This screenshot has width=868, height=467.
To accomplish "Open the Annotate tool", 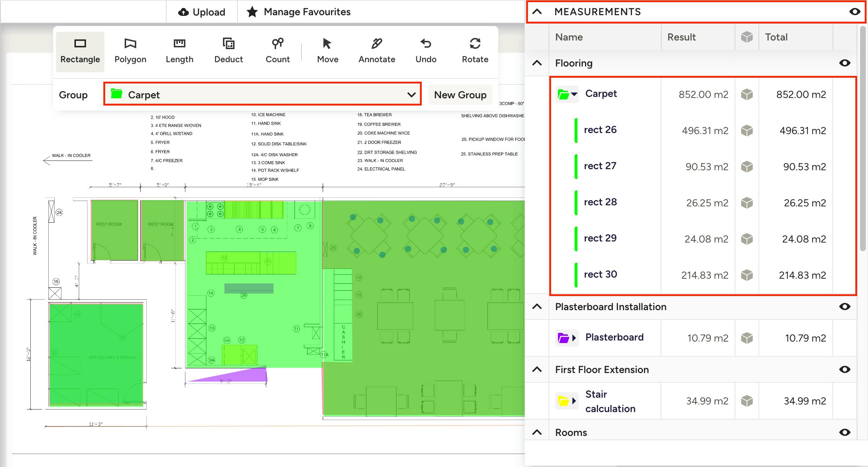I will [x=377, y=51].
